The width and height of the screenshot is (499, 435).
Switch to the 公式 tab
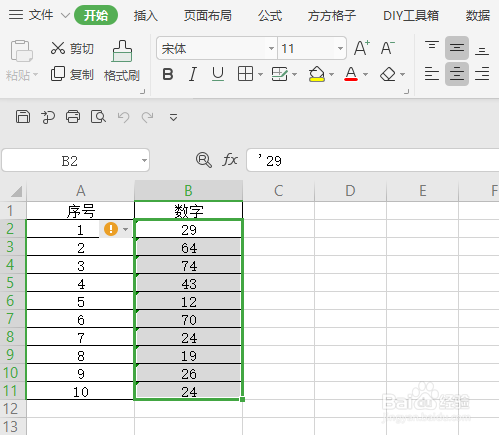pyautogui.click(x=270, y=15)
